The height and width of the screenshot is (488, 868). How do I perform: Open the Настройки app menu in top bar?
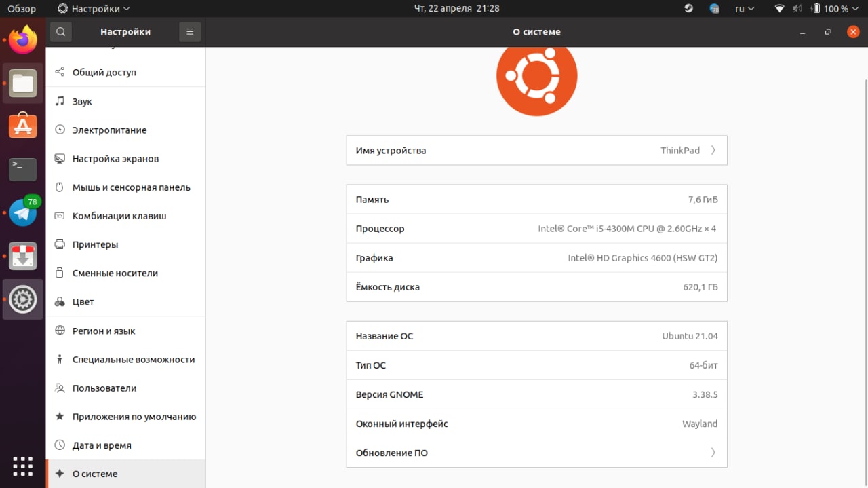94,9
